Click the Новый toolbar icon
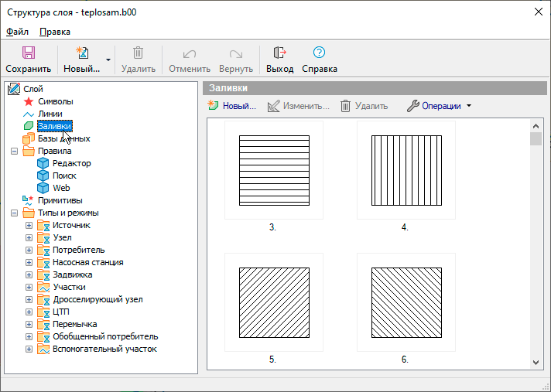551x392 pixels. [81, 53]
